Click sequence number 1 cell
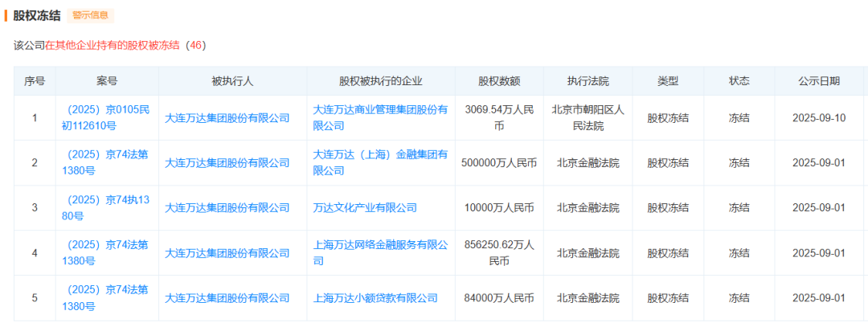 35,118
